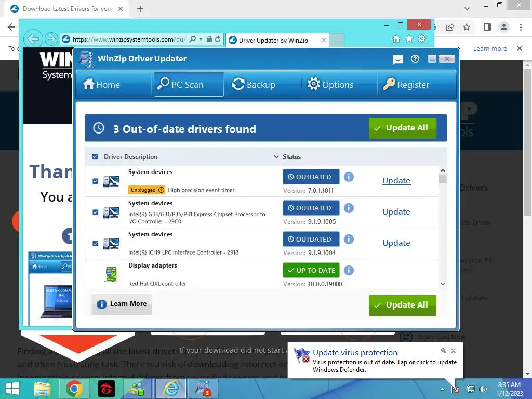Open Internet Explorer tools gear
The image size is (532, 399).
422,38
